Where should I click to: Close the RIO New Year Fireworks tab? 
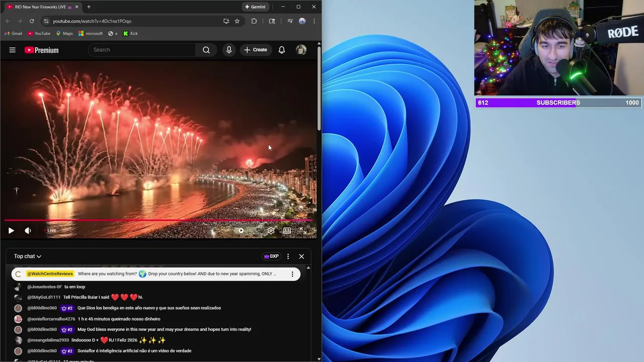tap(76, 7)
